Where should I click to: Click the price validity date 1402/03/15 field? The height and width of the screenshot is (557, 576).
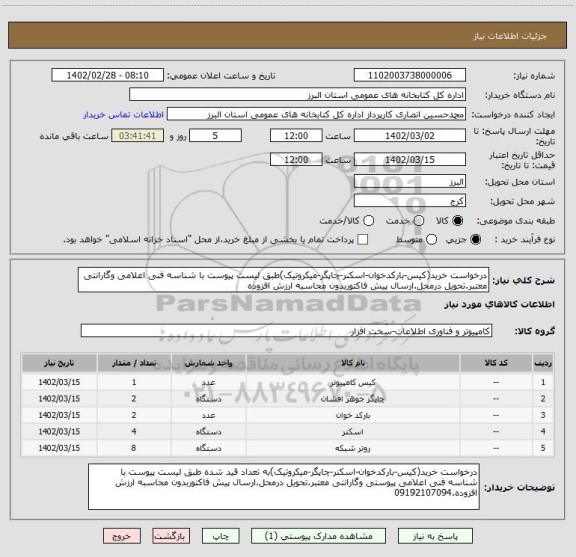(410, 159)
